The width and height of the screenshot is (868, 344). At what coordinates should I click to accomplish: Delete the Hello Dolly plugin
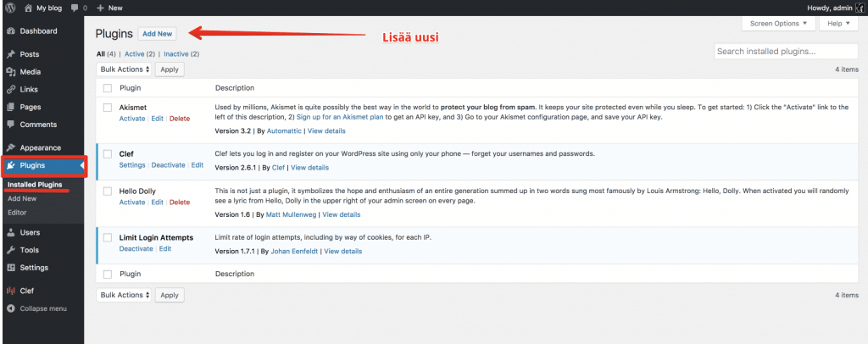[180, 203]
